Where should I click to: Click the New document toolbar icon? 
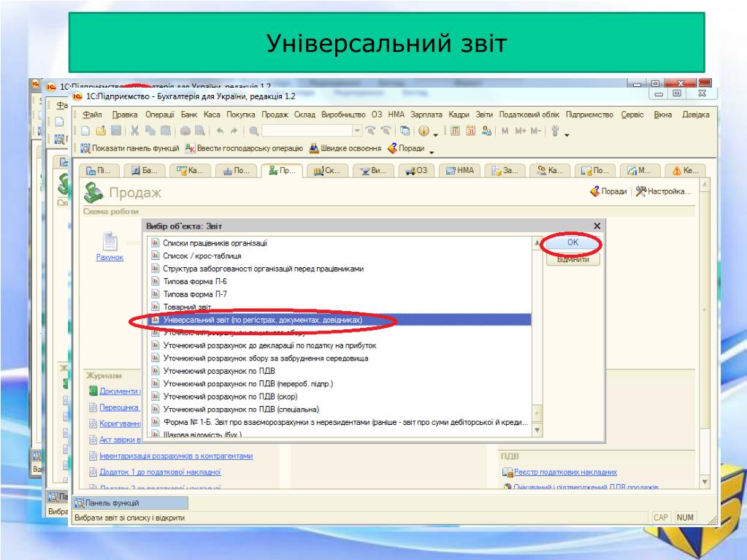click(85, 131)
